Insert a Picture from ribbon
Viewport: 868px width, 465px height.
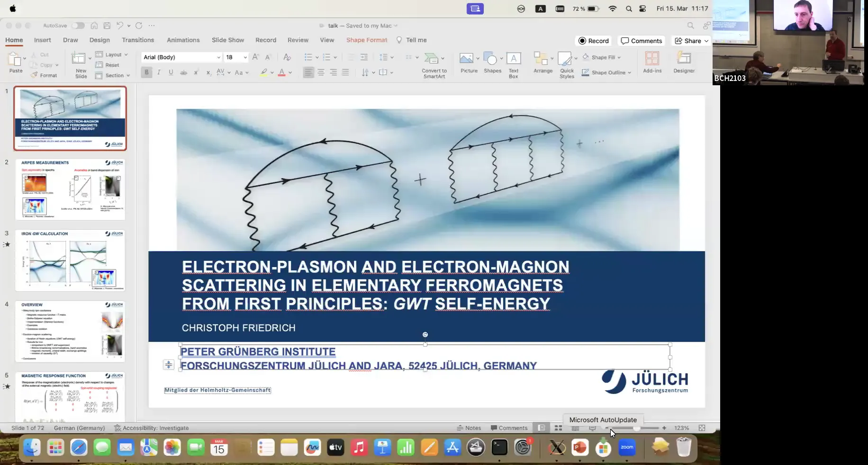coord(466,58)
